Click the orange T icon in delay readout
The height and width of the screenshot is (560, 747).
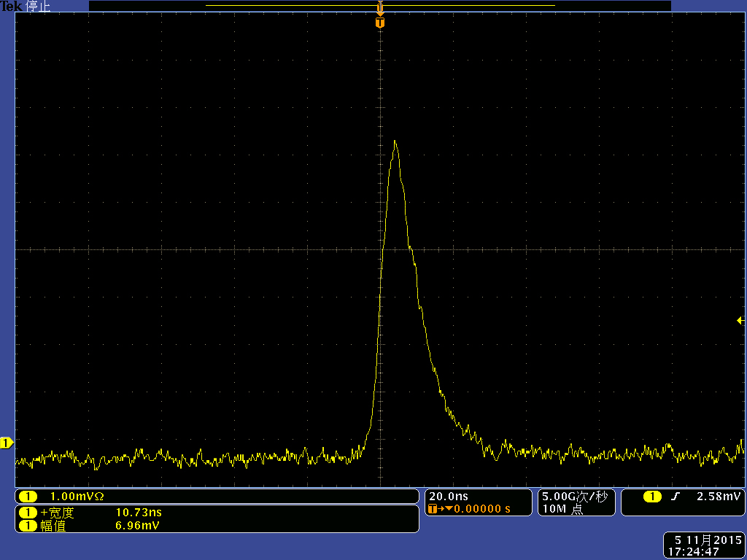[x=433, y=509]
